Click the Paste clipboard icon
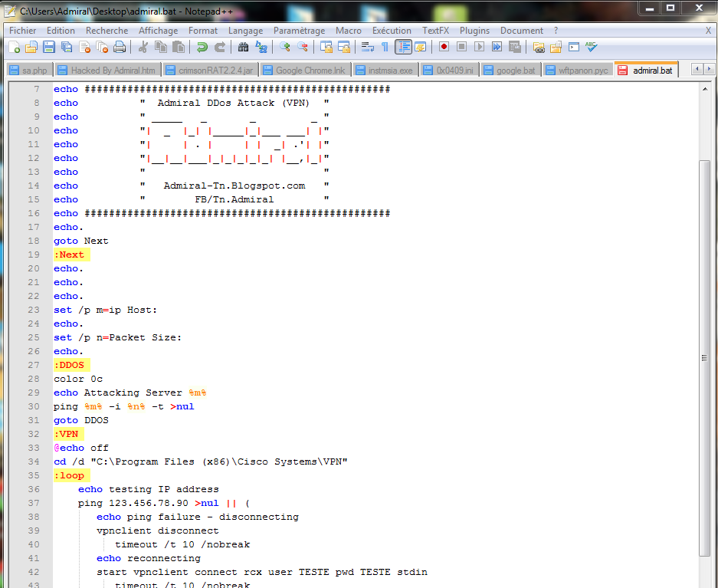 coord(179,48)
